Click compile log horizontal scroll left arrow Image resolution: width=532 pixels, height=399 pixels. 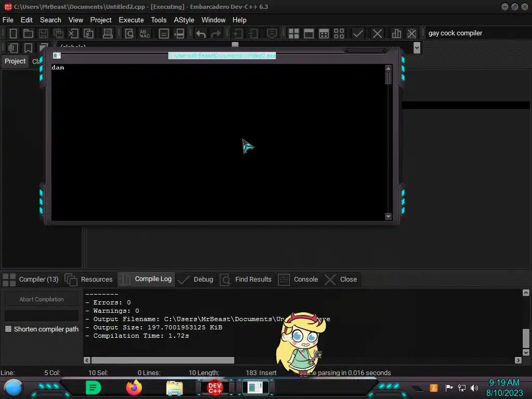tap(87, 361)
